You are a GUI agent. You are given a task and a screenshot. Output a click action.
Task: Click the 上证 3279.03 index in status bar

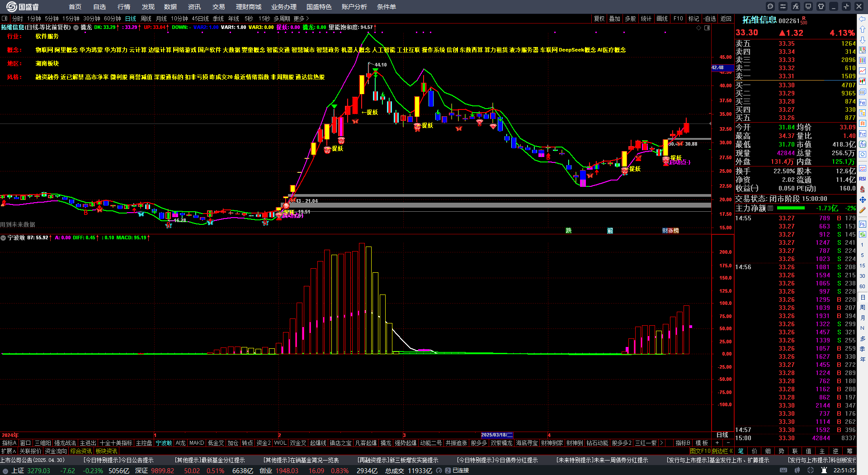[31, 470]
